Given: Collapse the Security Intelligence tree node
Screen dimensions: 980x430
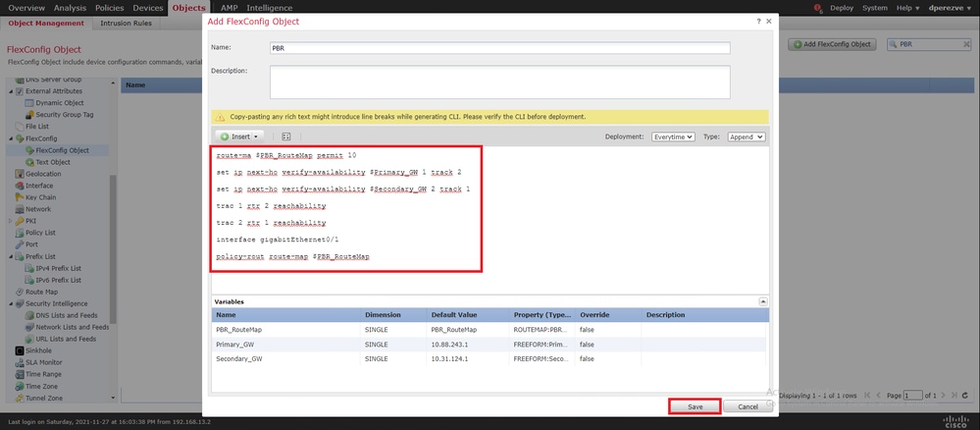Looking at the screenshot, I should click(11, 303).
